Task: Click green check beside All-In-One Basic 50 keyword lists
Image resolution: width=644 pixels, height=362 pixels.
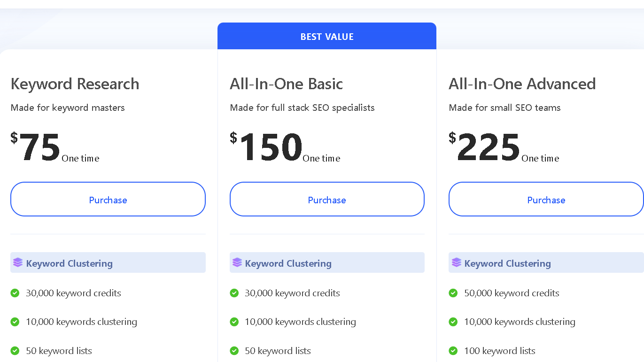Action: 234,351
